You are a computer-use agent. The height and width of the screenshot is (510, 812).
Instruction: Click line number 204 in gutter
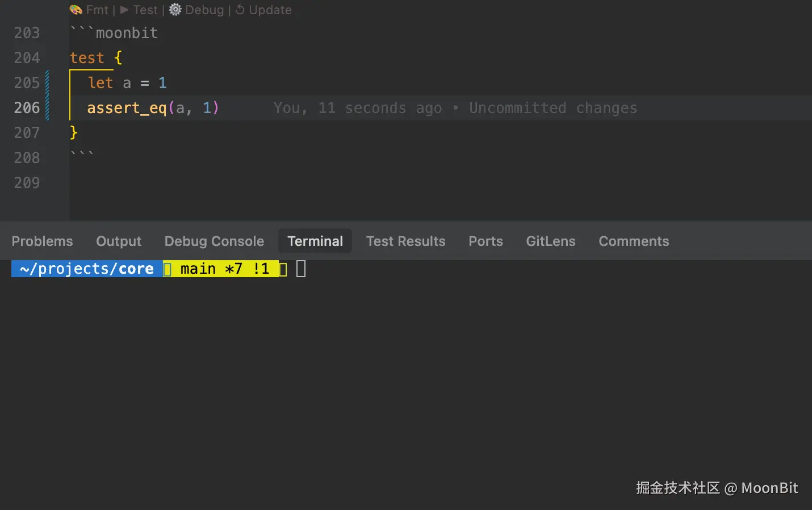pyautogui.click(x=27, y=58)
